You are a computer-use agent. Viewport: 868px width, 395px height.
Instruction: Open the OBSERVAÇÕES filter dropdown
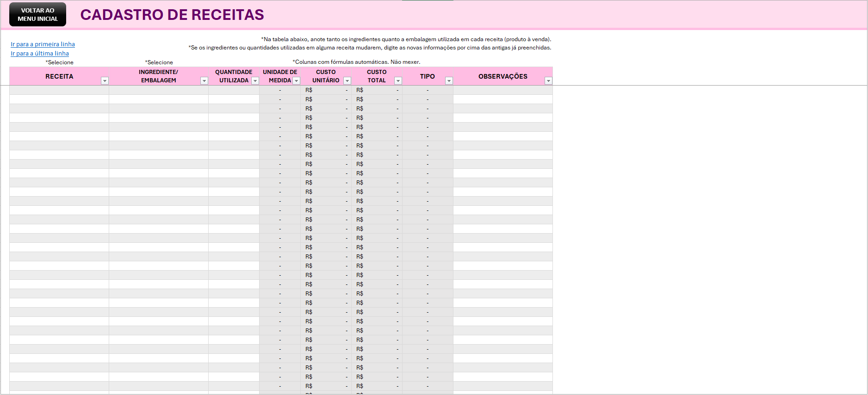tap(548, 81)
